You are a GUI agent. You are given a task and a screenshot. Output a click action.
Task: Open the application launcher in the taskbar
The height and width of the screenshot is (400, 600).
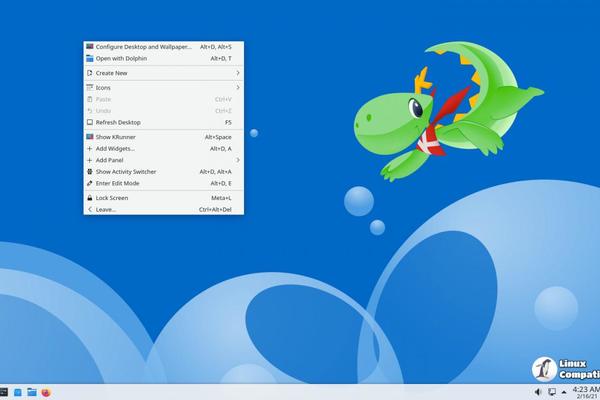tap(4, 392)
